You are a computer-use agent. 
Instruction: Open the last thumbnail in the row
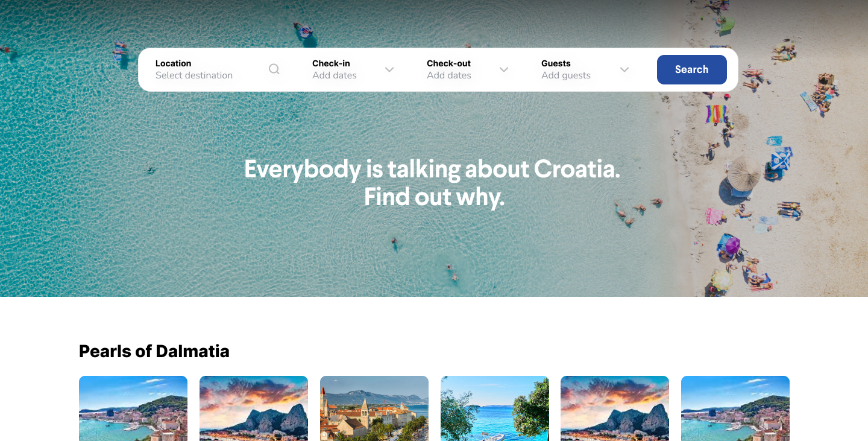pyautogui.click(x=735, y=408)
